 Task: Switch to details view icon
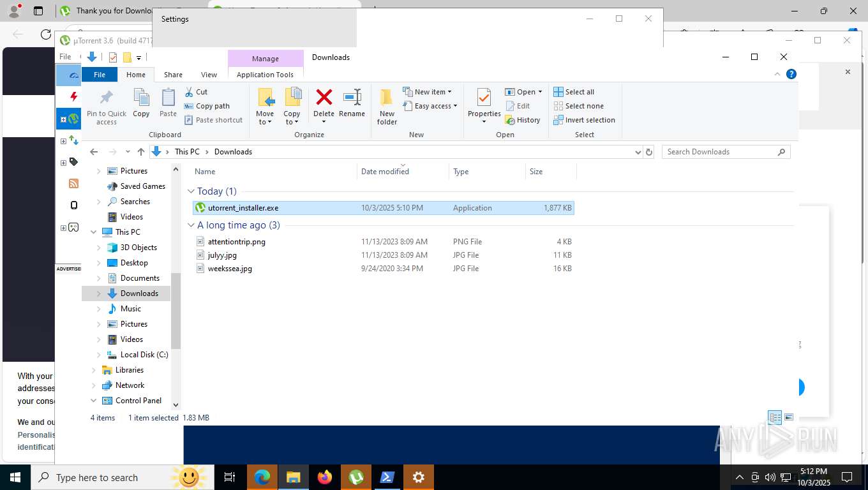coord(775,417)
